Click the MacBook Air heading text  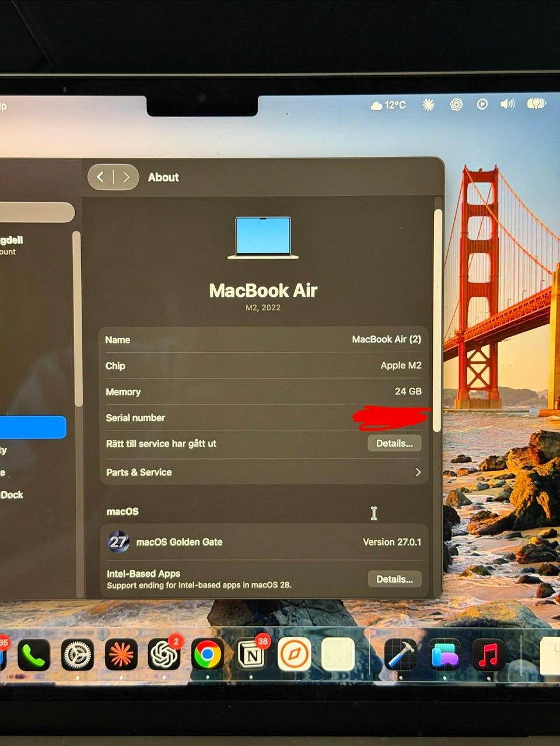click(x=263, y=290)
